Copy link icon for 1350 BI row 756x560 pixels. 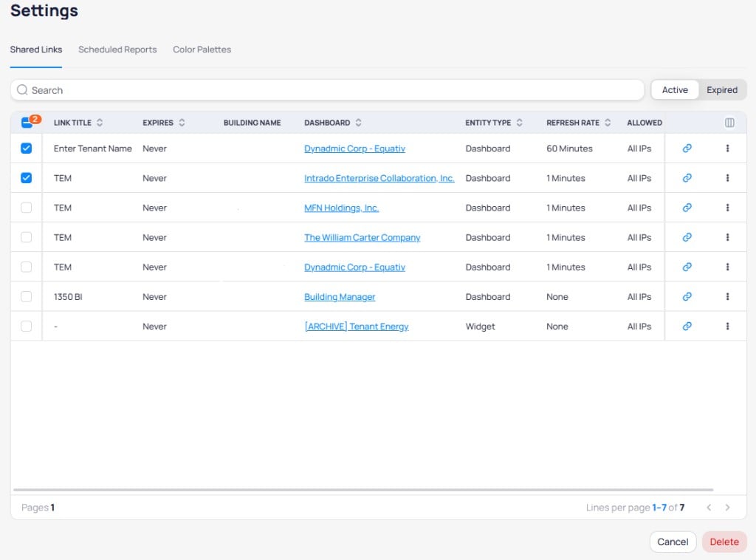687,297
